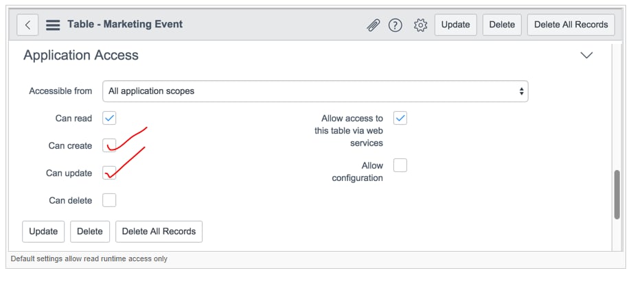Click the bottom Update button
Screen dimensions: 644x288
43,231
